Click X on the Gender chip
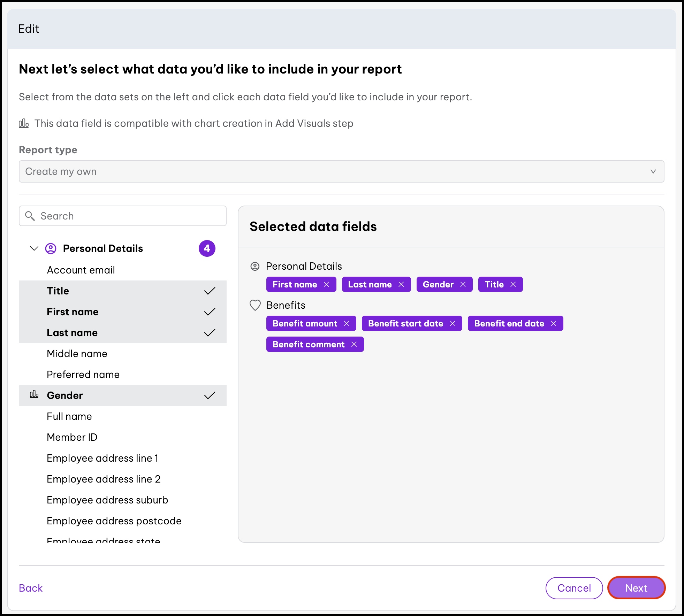 [x=463, y=284]
